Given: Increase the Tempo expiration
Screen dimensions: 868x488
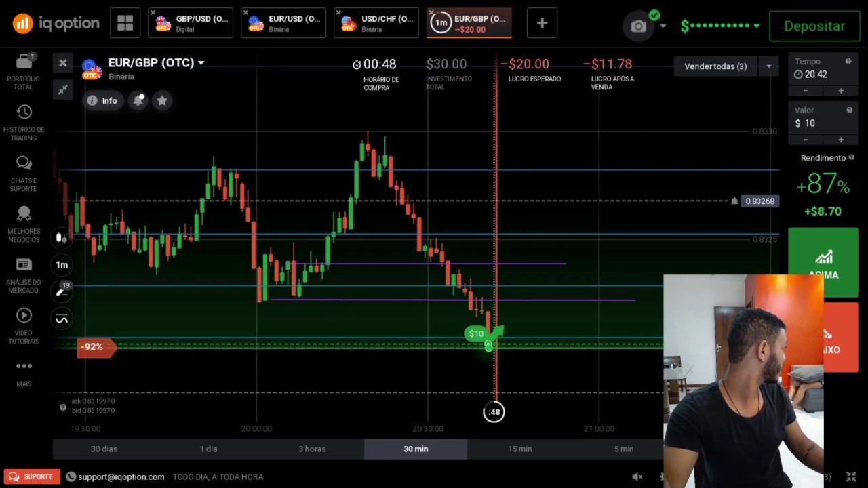Looking at the screenshot, I should point(841,91).
